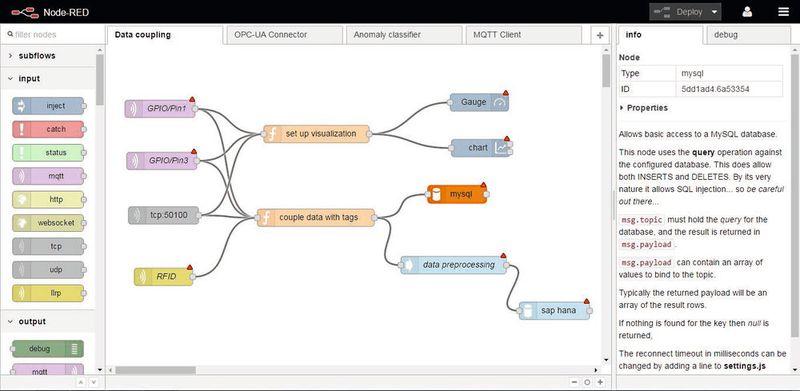Open the user profile icon
Image resolution: width=800 pixels, height=391 pixels.
coord(747,12)
